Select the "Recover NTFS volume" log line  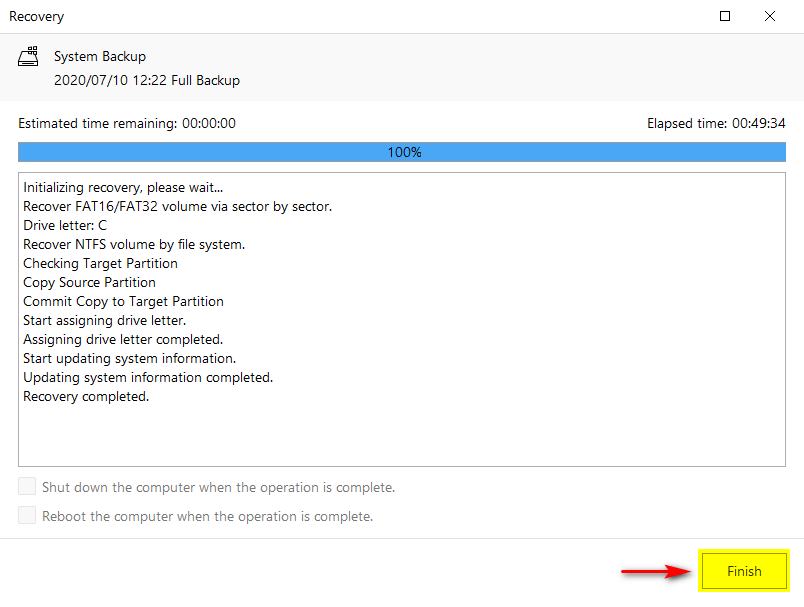pyautogui.click(x=134, y=244)
